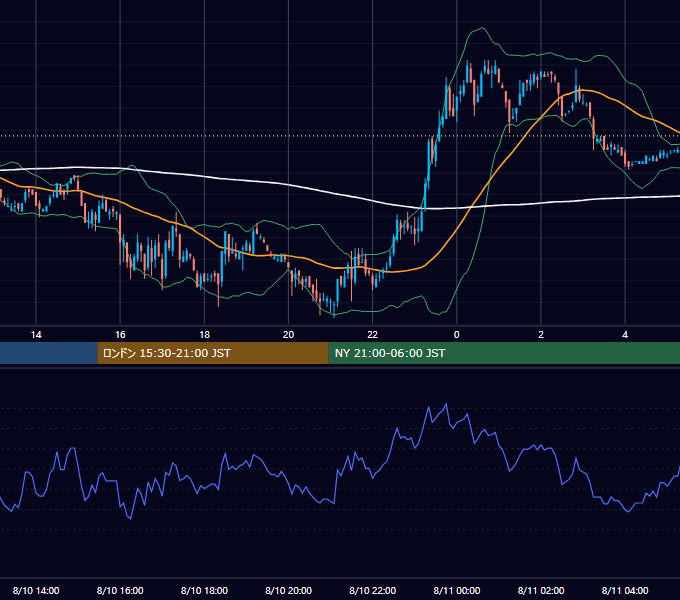Click the 8/11 02:00 time label
The width and height of the screenshot is (680, 600).
(541, 590)
